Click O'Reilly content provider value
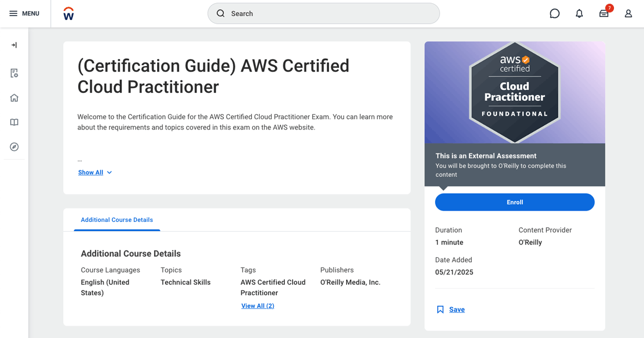The height and width of the screenshot is (338, 644). coord(530,242)
